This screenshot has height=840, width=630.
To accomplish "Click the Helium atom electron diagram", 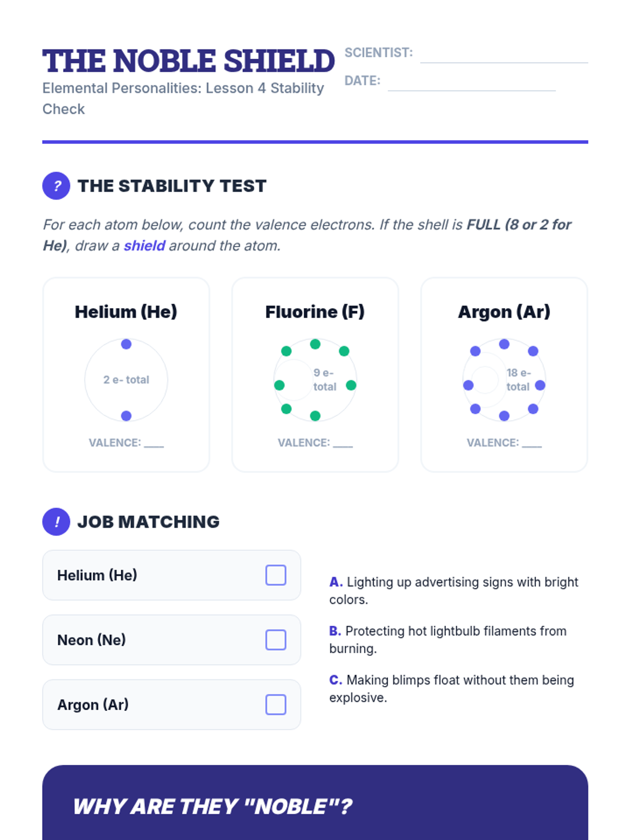I will pyautogui.click(x=126, y=380).
